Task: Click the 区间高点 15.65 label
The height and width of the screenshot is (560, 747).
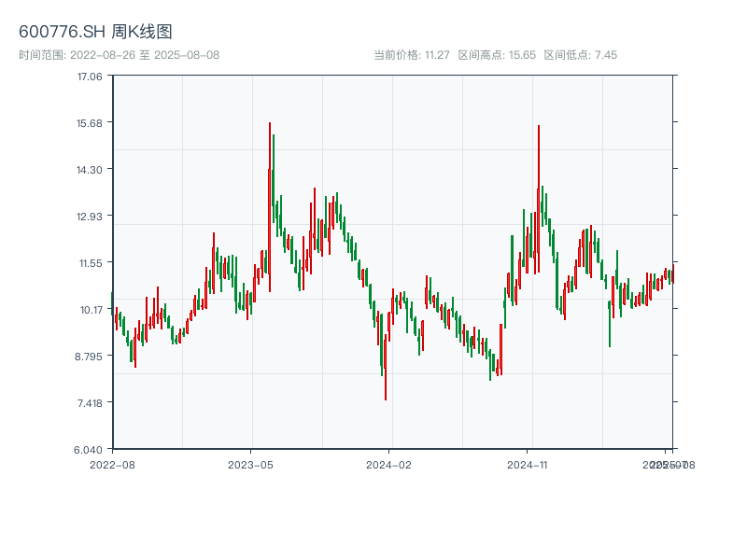Action: tap(497, 55)
